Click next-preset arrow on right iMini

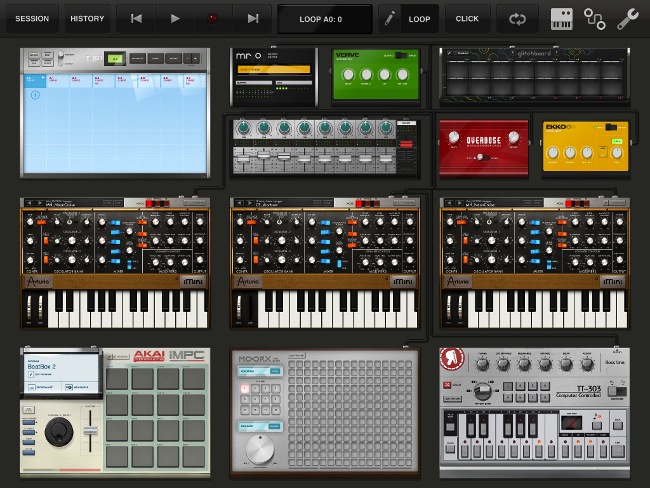coord(459,203)
